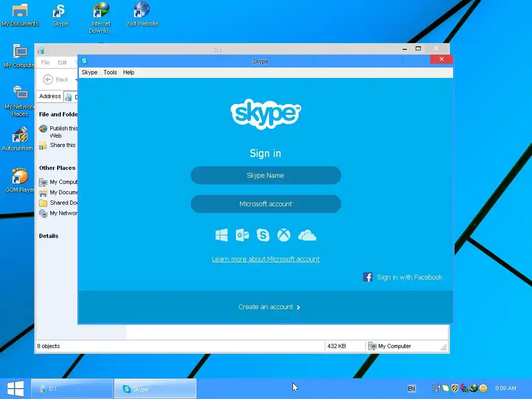The height and width of the screenshot is (399, 532).
Task: Open Shared Documents in Other Places
Action: 58,203
